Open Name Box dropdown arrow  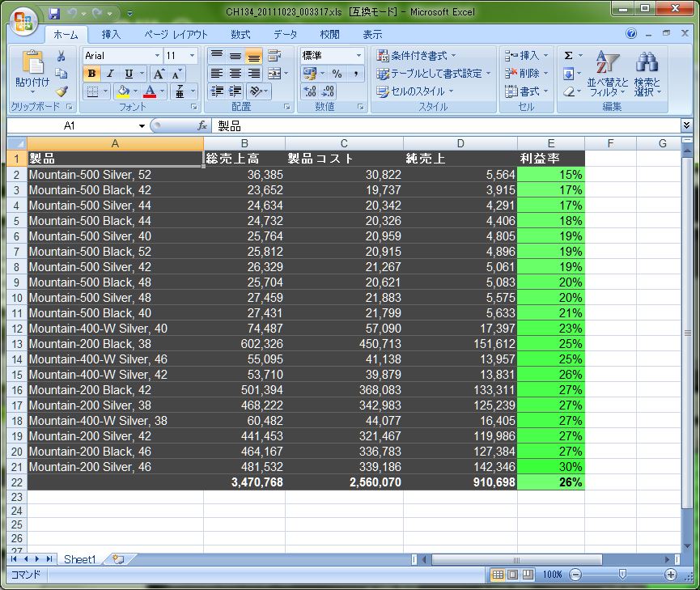[x=142, y=126]
